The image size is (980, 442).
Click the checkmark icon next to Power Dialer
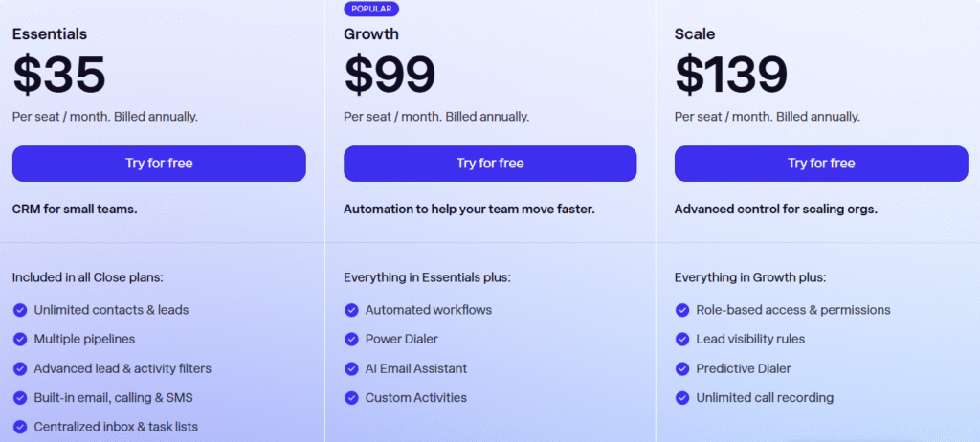click(351, 339)
